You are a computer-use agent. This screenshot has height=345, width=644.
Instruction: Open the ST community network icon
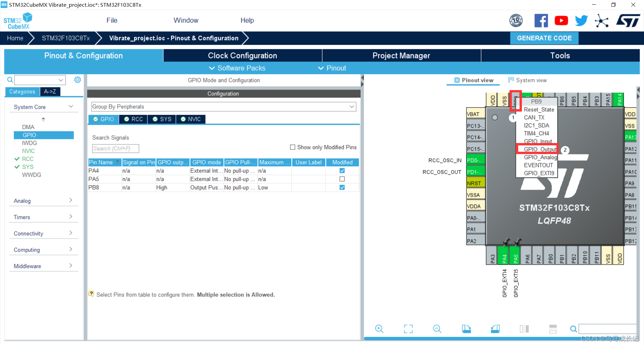click(601, 21)
